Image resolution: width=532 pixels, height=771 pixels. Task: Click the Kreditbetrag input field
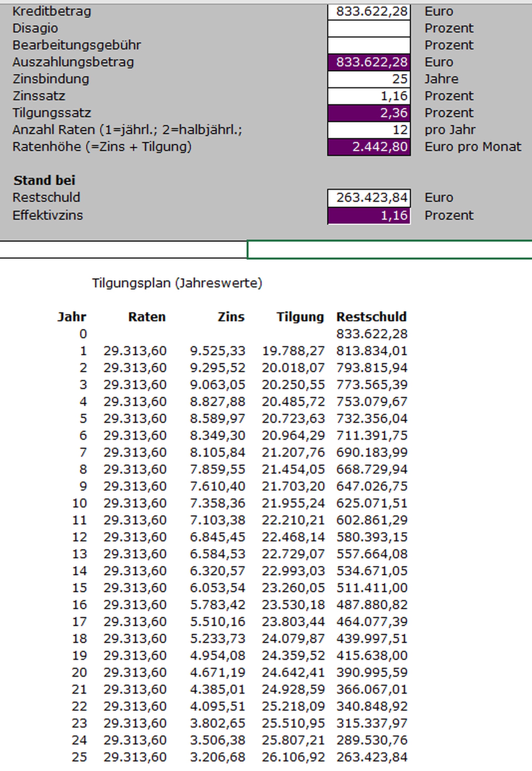coord(369,12)
